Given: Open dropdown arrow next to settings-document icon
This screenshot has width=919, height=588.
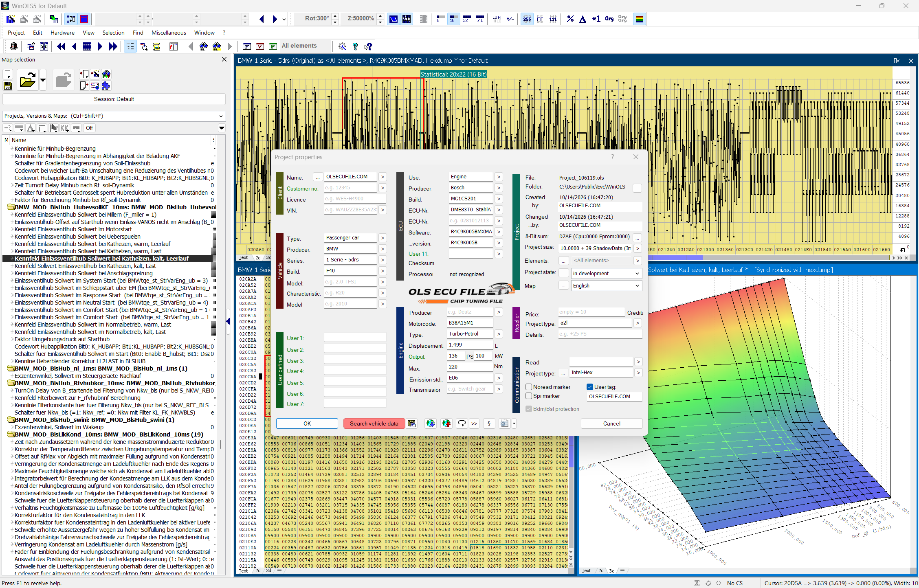Looking at the screenshot, I should 514,423.
